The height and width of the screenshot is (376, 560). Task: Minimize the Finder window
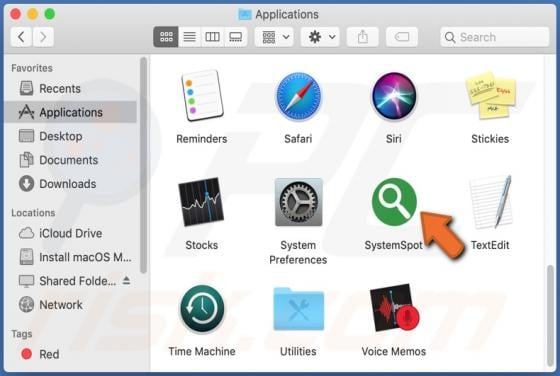(32, 14)
